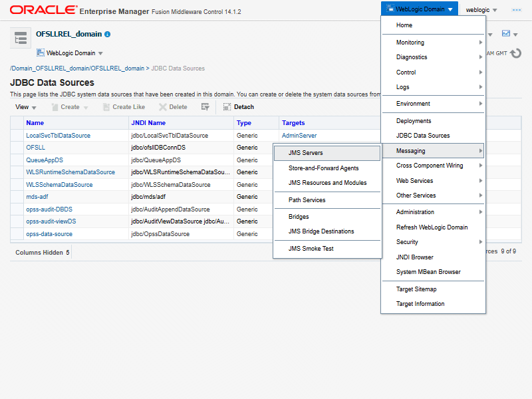Select JDBC Data Sources menu entry

[434, 136]
